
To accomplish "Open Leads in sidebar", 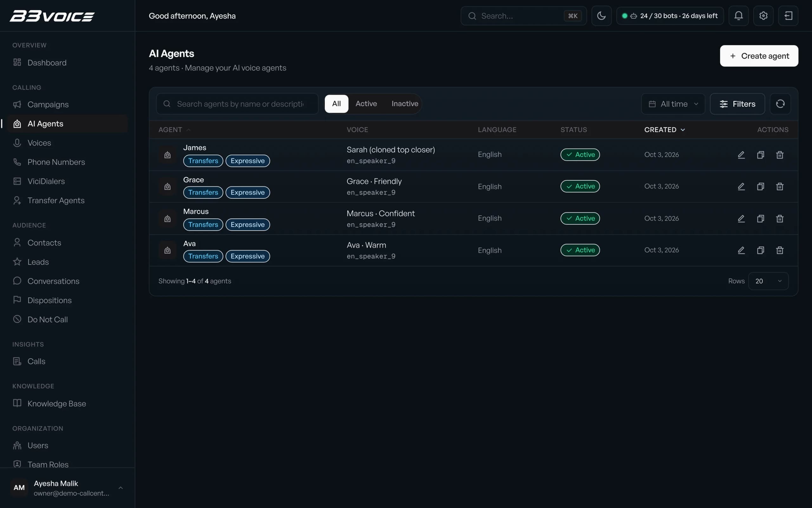I will (x=67, y=262).
